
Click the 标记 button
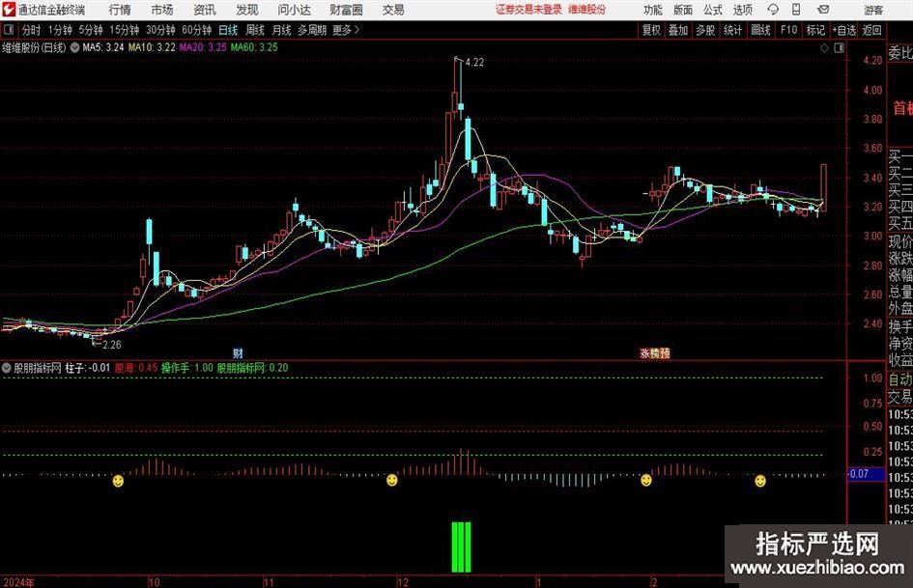click(815, 30)
